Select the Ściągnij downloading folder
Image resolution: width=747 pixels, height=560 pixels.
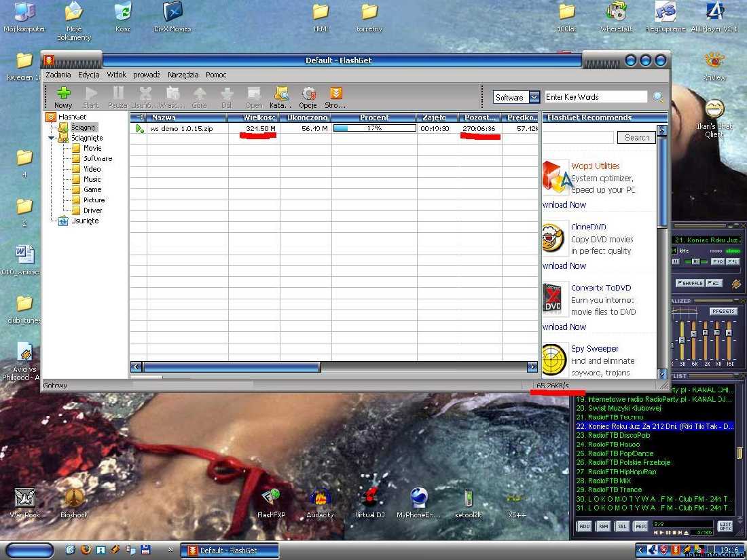78,127
